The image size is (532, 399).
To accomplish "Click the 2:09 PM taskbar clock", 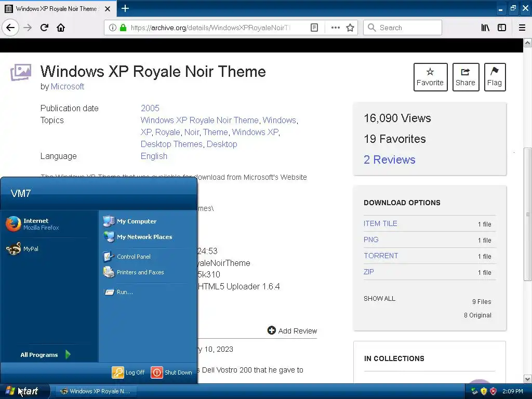I will point(513,391).
